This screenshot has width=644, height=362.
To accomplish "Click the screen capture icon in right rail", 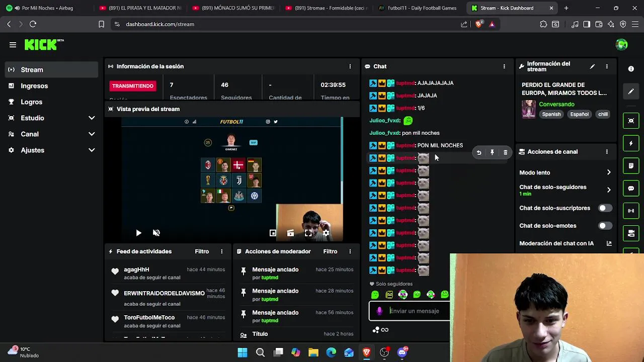I will coord(631,121).
